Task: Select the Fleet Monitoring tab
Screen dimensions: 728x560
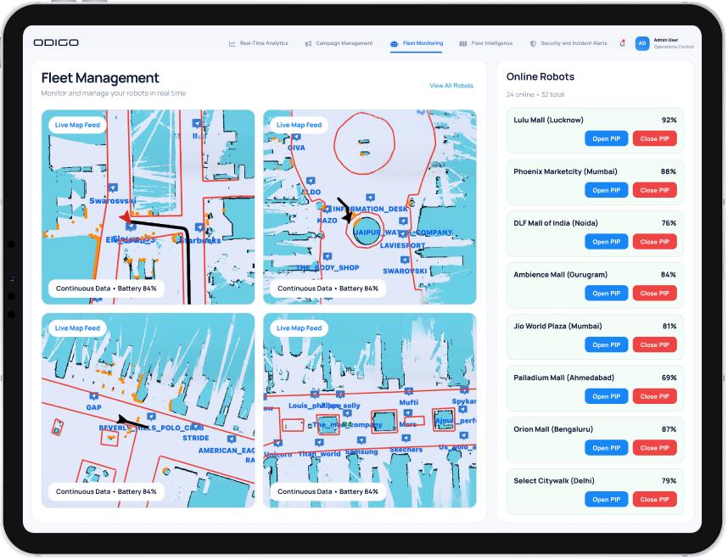Action: (417, 43)
